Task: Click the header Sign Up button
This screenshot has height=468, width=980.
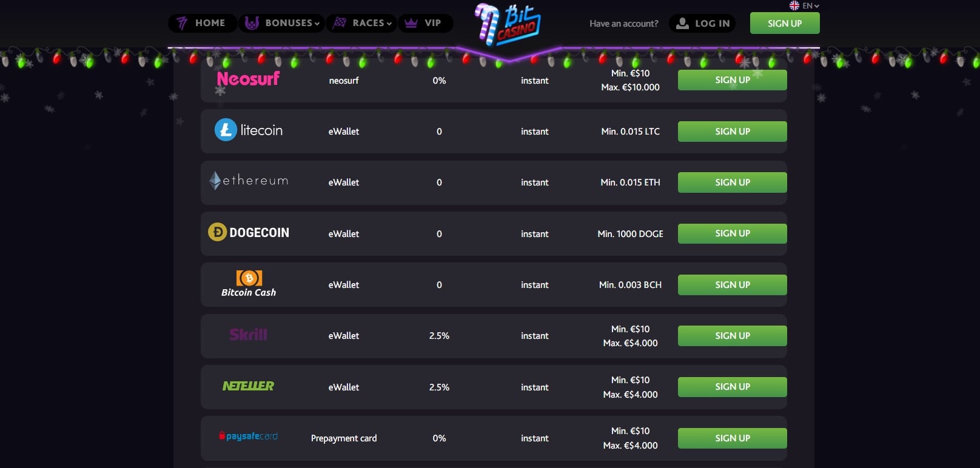Action: click(x=785, y=23)
